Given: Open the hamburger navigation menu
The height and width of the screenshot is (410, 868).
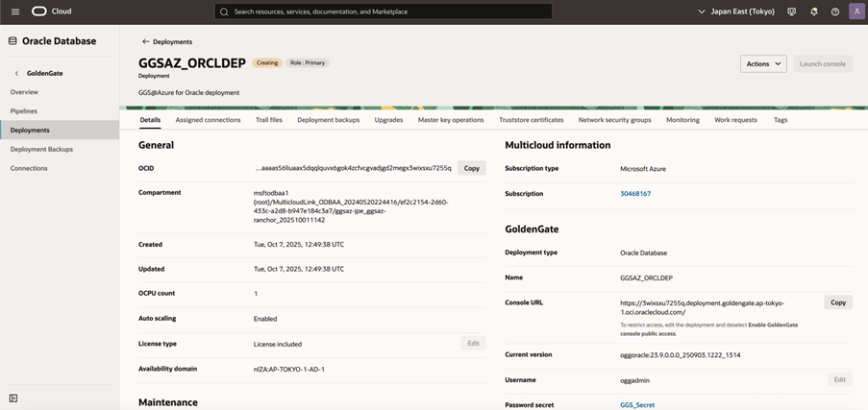Looking at the screenshot, I should 14,12.
